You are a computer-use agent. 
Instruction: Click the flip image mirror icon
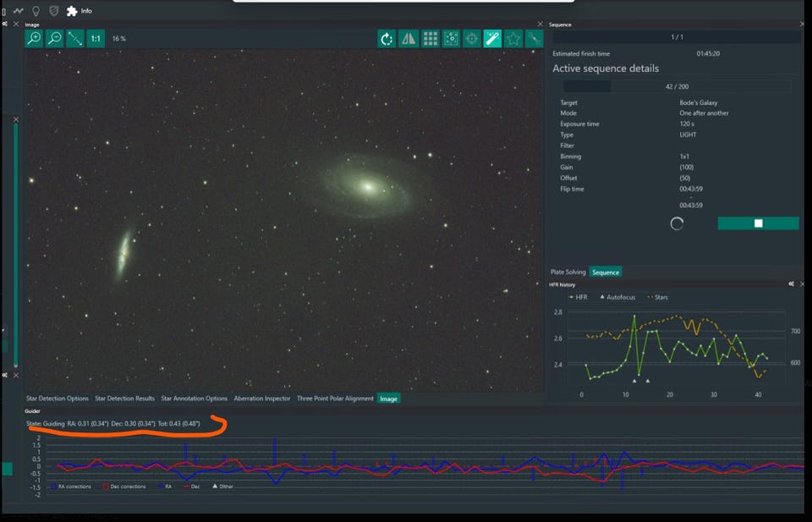(x=408, y=38)
